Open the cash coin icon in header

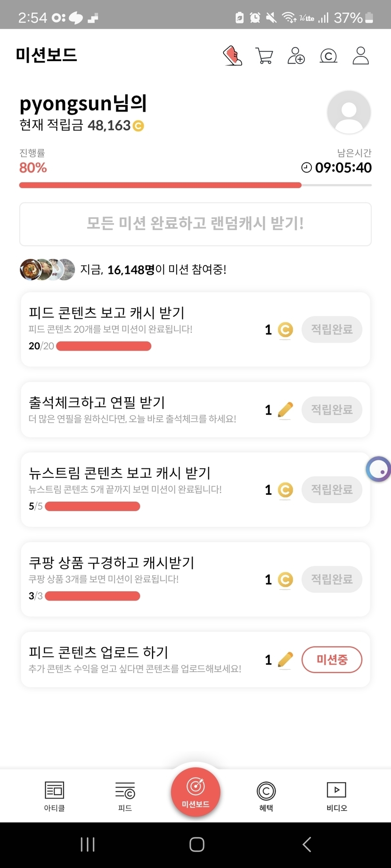(x=328, y=56)
